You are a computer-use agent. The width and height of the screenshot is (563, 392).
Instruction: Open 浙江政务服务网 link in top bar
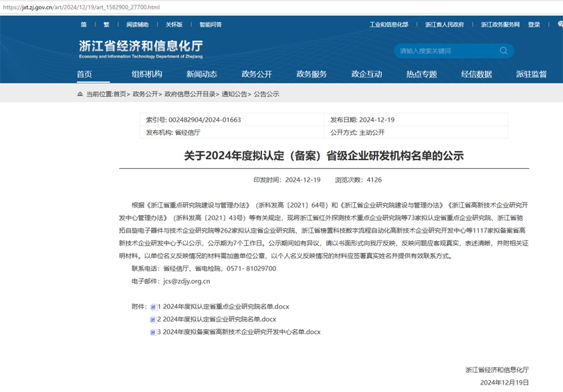tap(500, 25)
